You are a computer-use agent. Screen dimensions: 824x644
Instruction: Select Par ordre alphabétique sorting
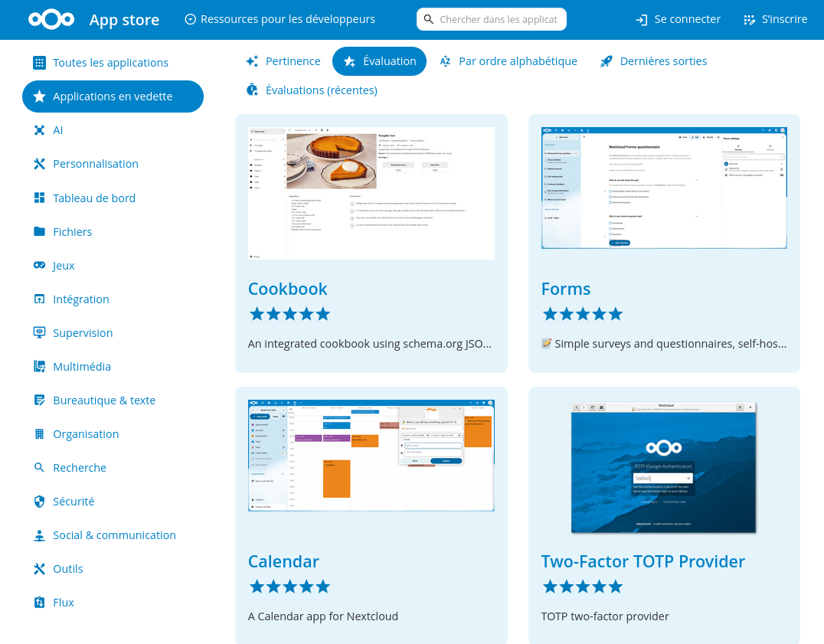point(508,61)
